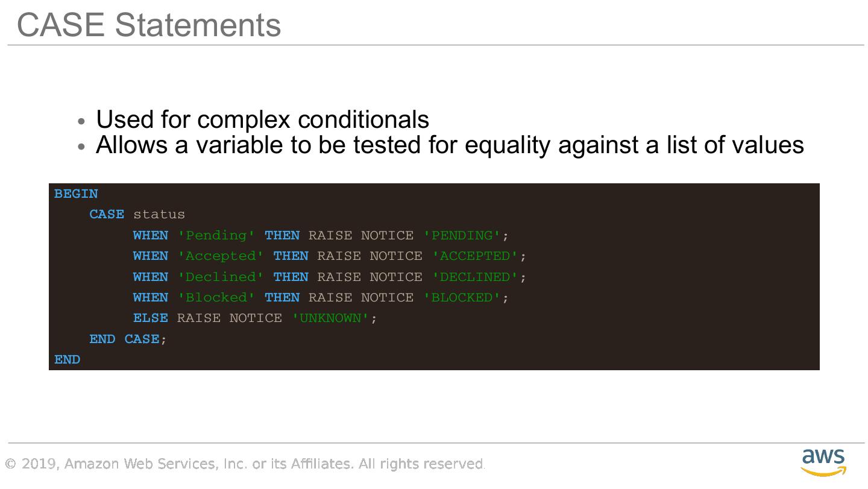Click the 'Accepted' string literal
868x489 pixels.
click(x=220, y=256)
